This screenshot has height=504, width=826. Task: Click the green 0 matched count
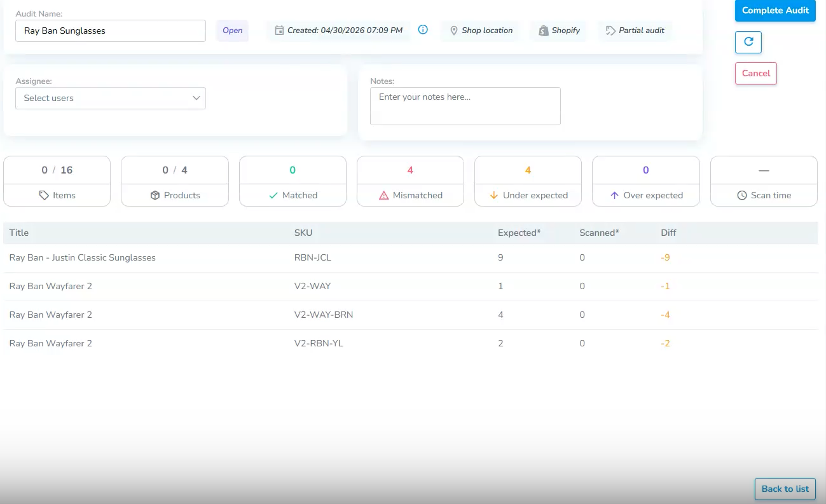[x=293, y=170]
